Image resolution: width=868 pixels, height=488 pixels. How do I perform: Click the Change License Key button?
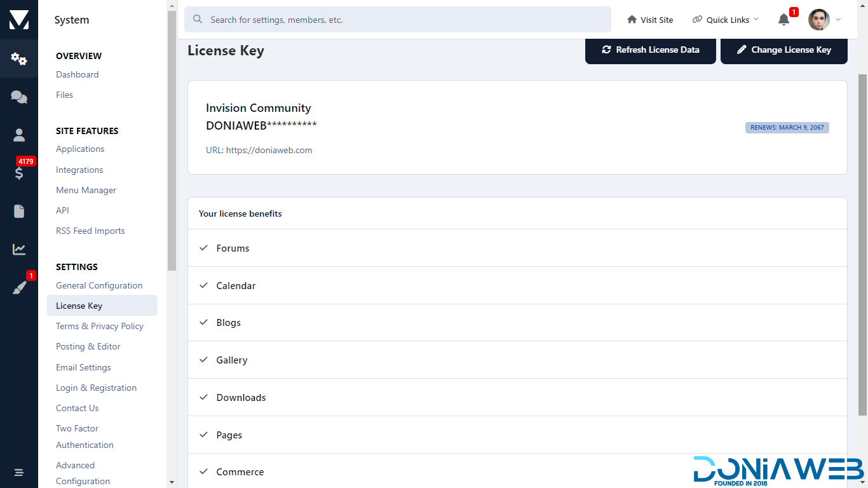point(783,50)
